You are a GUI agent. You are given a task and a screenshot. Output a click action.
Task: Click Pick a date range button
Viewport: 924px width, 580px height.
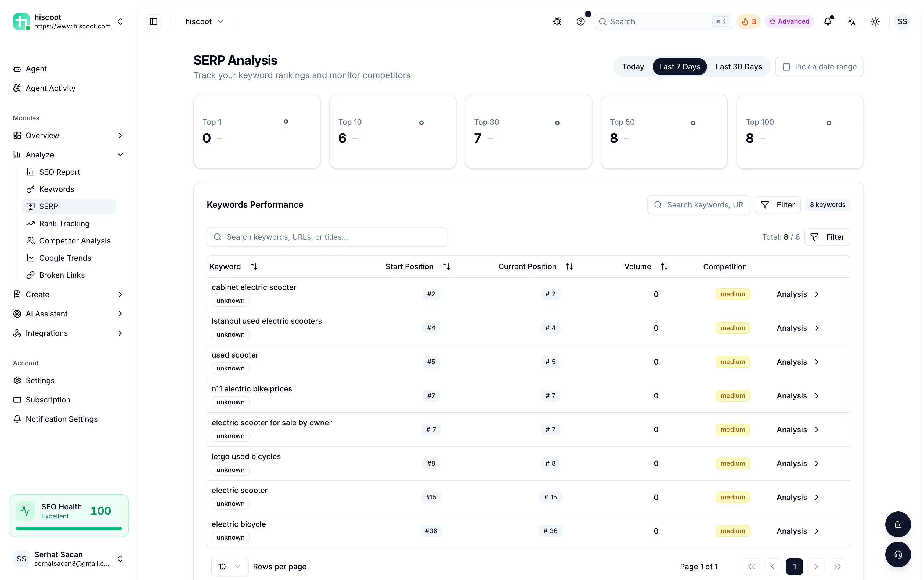(x=819, y=67)
